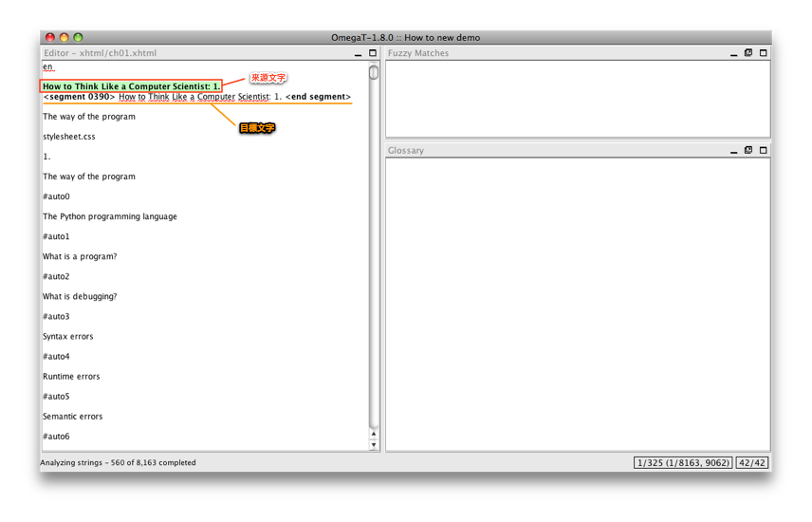Click the editor scrollbar up arrow
Screen dimensions: 812x522
point(374,434)
